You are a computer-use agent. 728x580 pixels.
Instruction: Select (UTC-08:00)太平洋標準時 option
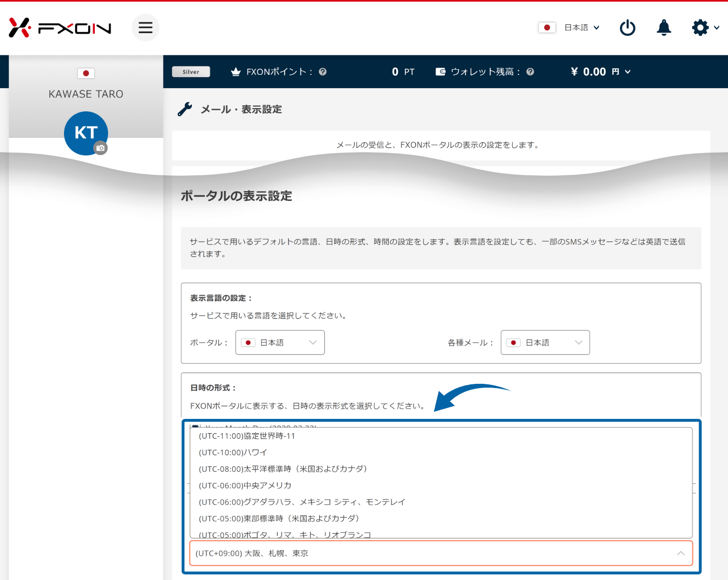(441, 469)
